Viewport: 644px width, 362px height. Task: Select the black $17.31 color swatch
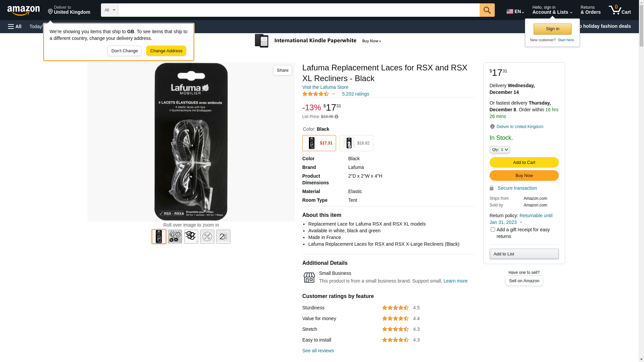pos(319,143)
